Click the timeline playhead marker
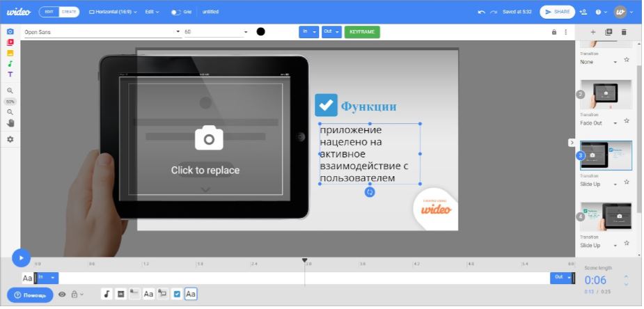Screen dimensions: 644x309 coord(304,260)
